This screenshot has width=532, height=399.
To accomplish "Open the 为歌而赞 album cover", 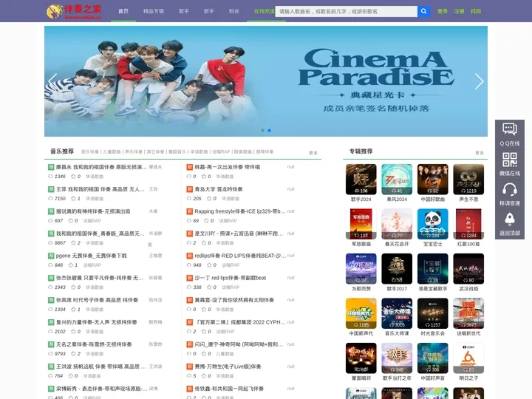I will pos(361,269).
